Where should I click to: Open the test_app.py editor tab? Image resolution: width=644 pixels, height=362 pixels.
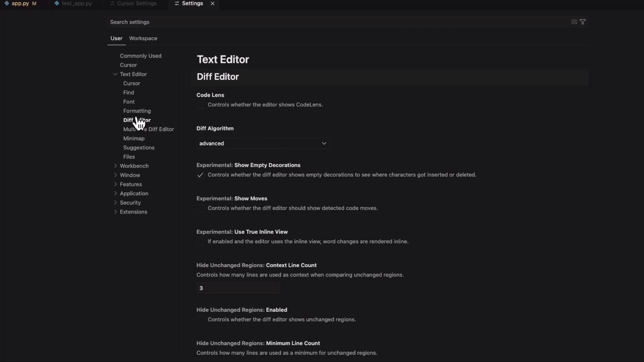pyautogui.click(x=76, y=3)
